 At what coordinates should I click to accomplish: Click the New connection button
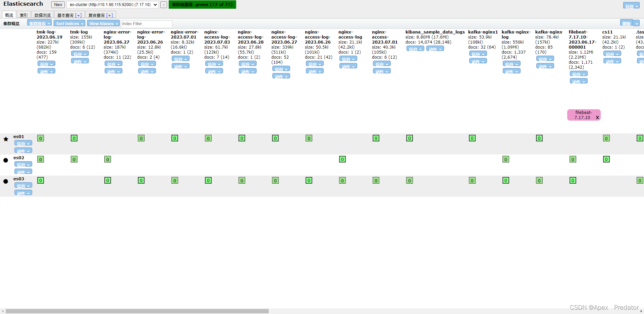(58, 5)
